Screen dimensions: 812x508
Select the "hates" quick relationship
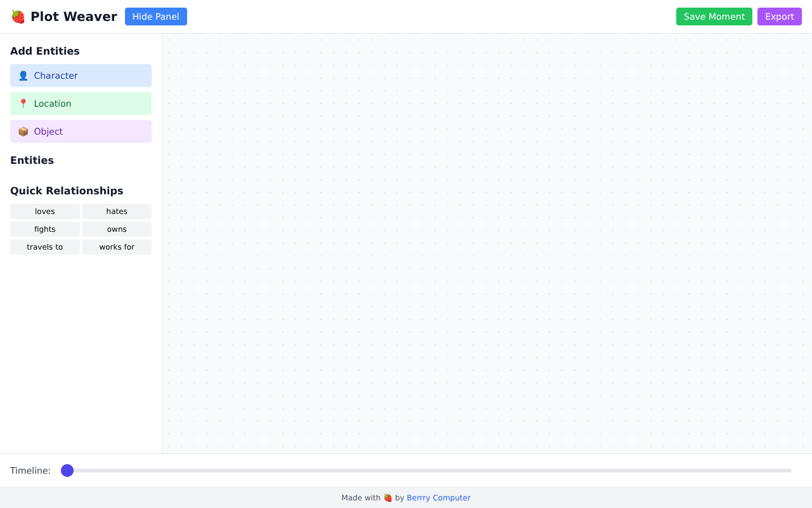(x=117, y=211)
